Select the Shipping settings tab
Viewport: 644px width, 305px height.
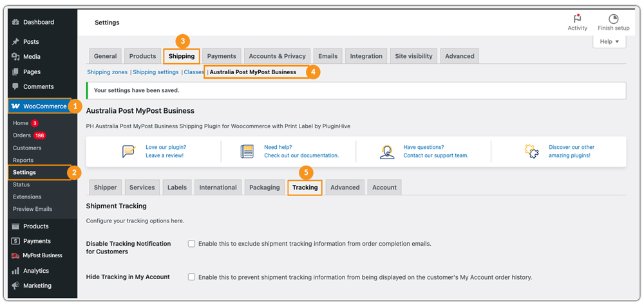182,56
